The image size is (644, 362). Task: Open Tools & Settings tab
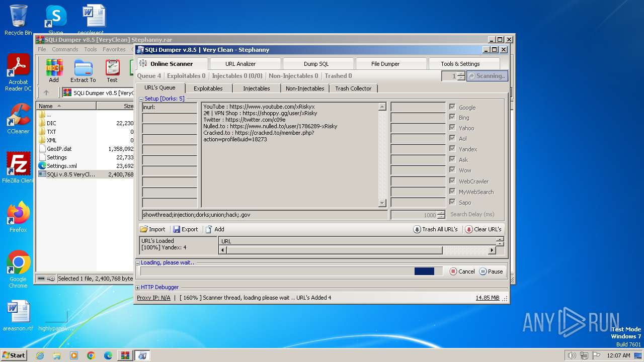pyautogui.click(x=463, y=64)
